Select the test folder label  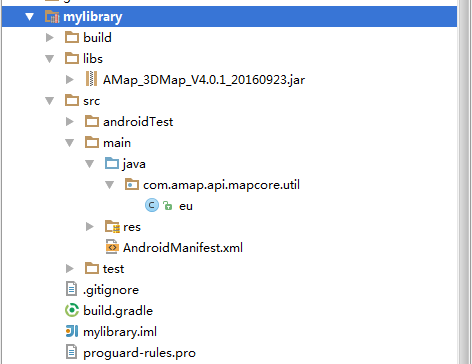click(x=113, y=269)
